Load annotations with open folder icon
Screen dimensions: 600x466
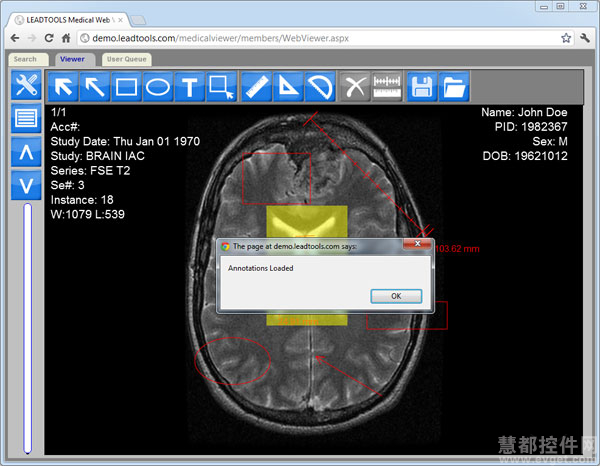click(x=454, y=87)
